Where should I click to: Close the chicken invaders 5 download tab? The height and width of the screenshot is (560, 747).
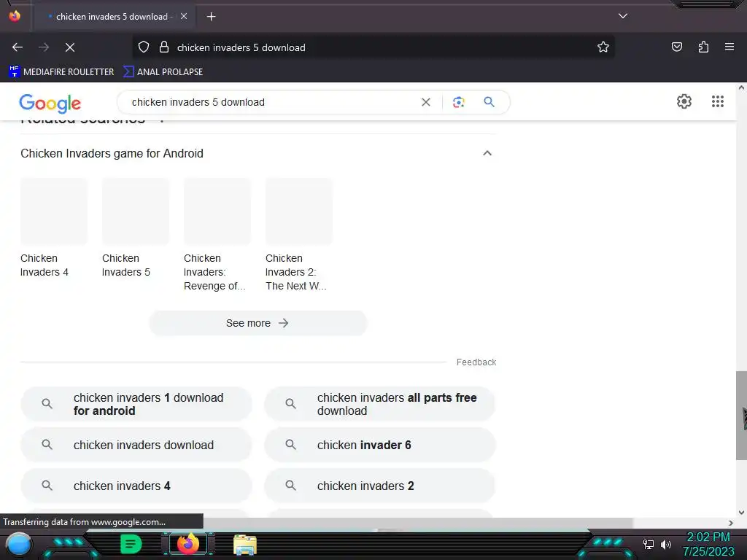tap(183, 16)
